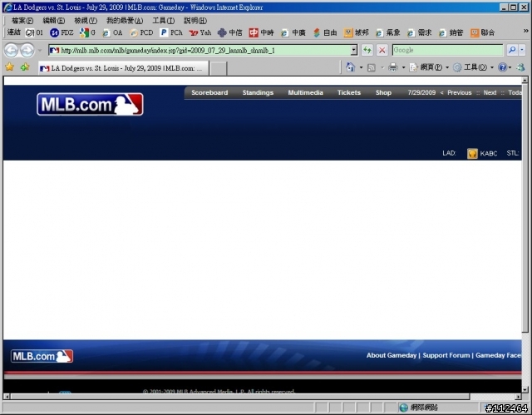Show more links bar chevron

click(525, 31)
